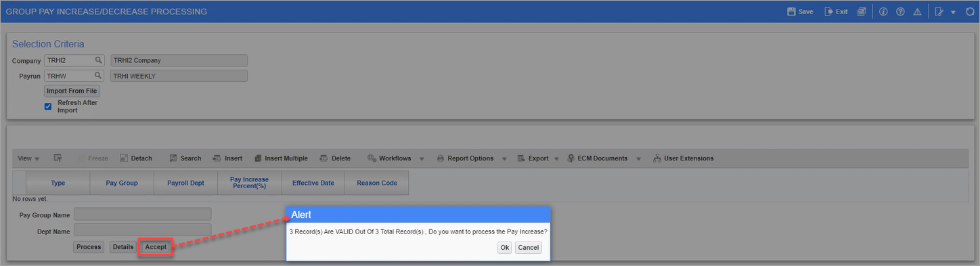Click the edit page pencil icon
Image resolution: width=980 pixels, height=266 pixels.
click(x=939, y=12)
